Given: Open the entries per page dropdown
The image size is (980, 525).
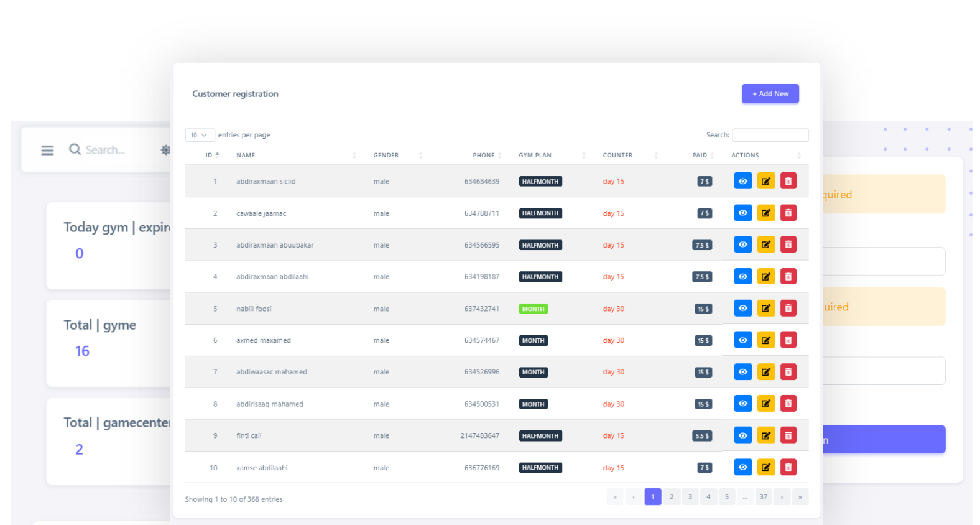Looking at the screenshot, I should point(200,135).
